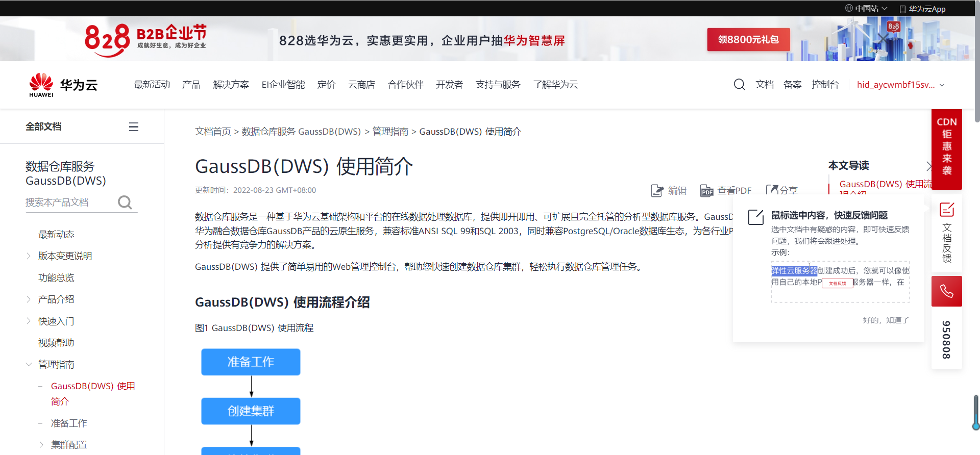The image size is (980, 455).
Task: Open 解决方案 menu
Action: (231, 85)
